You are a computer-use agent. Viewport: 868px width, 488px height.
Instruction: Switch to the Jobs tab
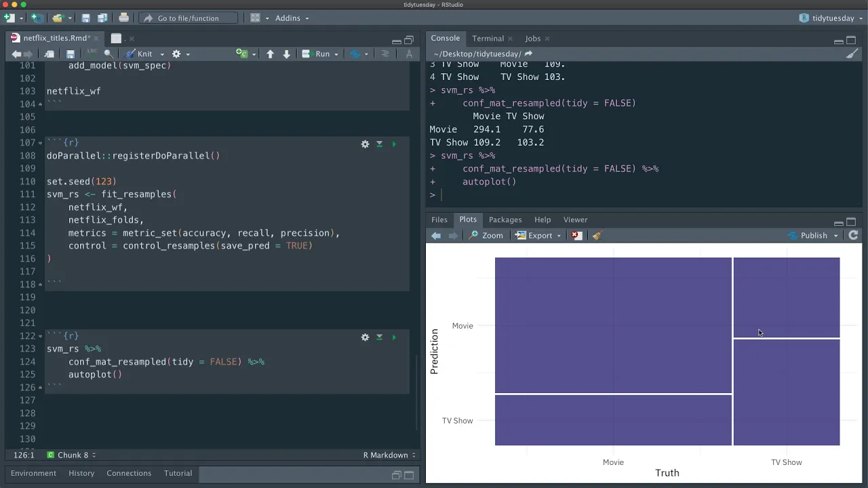(533, 39)
